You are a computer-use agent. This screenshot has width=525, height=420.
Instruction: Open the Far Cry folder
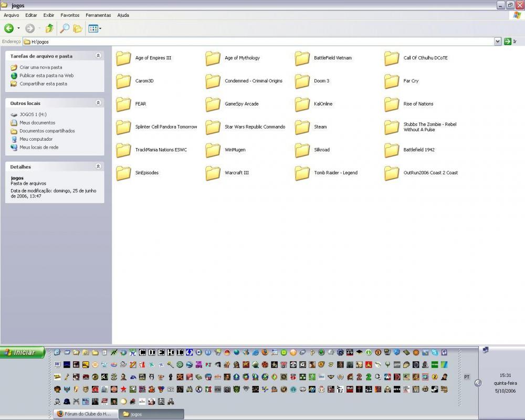pyautogui.click(x=392, y=81)
